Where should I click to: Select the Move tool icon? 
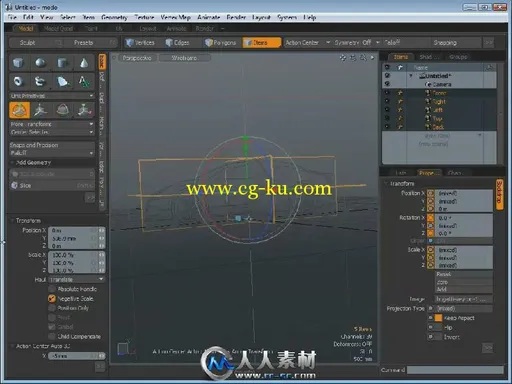point(41,110)
